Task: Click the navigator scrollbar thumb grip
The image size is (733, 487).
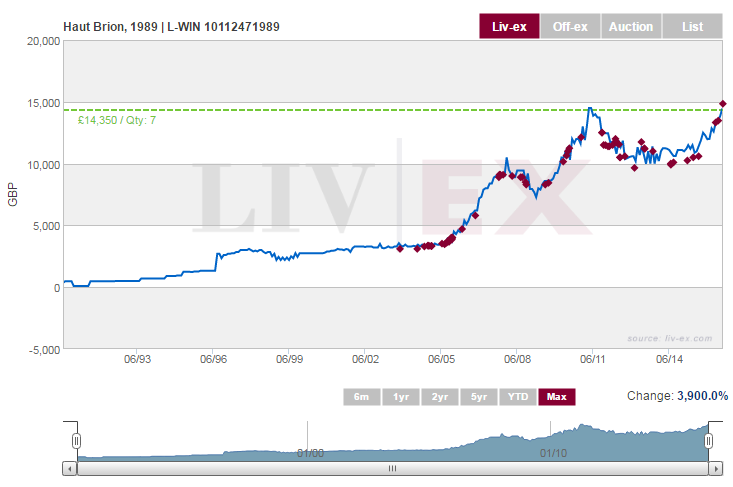Action: [393, 468]
